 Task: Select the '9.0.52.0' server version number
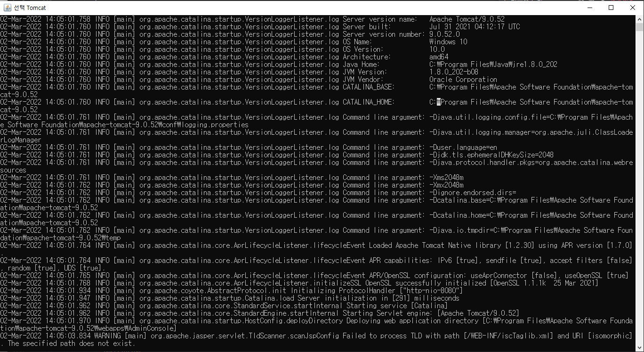444,34
